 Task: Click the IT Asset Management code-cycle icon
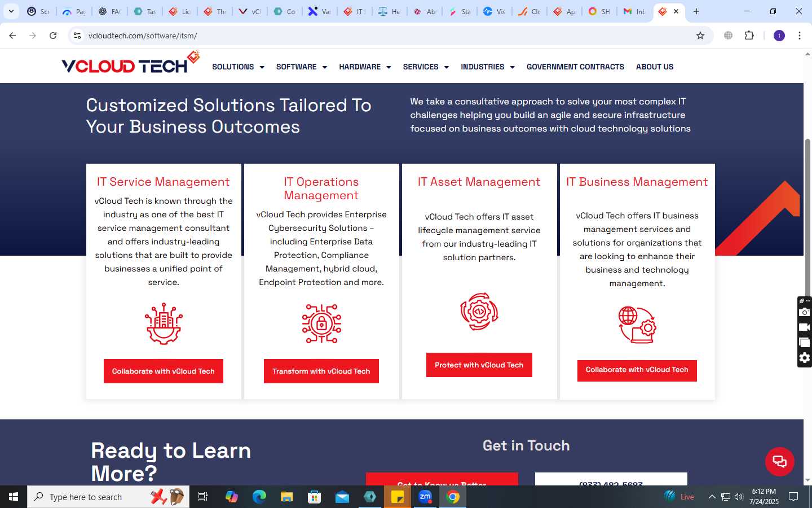tap(479, 312)
